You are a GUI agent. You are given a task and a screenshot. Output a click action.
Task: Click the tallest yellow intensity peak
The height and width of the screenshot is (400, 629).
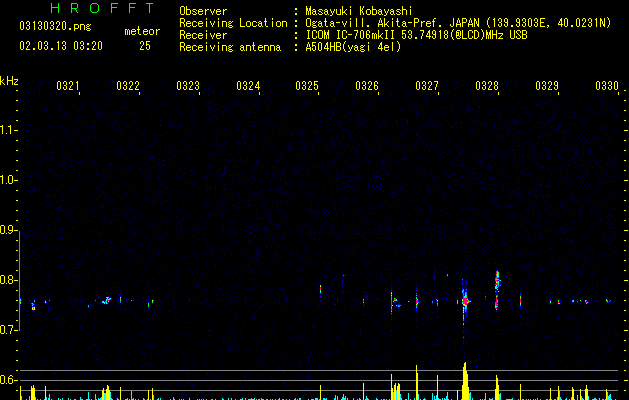[x=465, y=381]
